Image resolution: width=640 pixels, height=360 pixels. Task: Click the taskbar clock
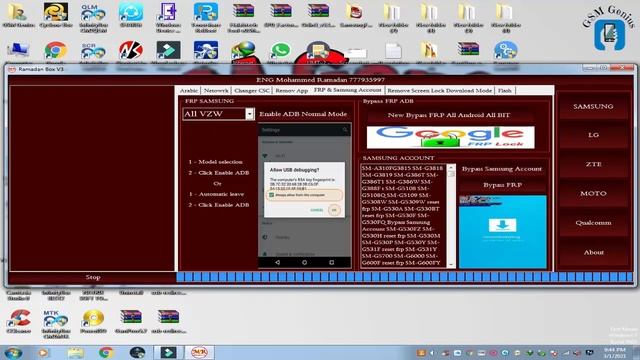[615, 353]
